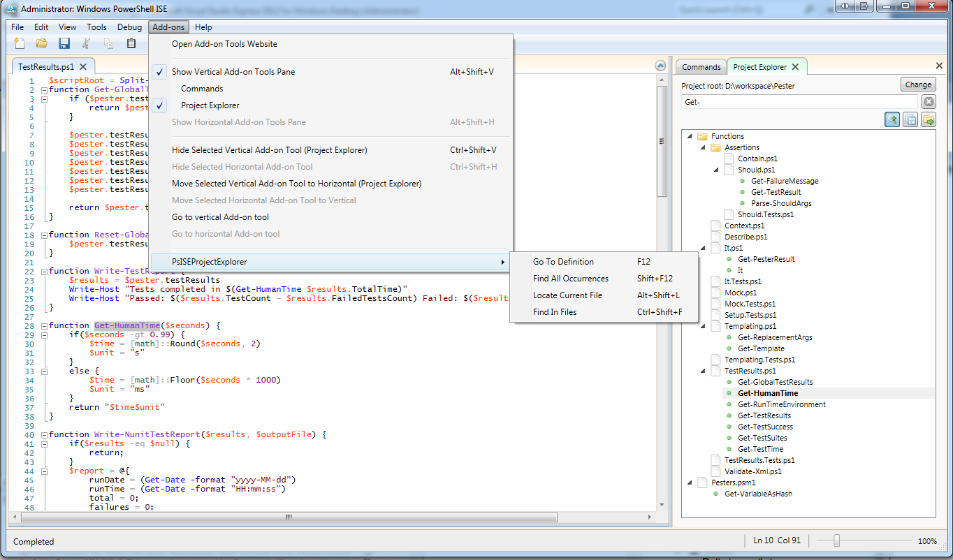Click the New script toolbar icon
The image size is (953, 560).
tap(20, 43)
